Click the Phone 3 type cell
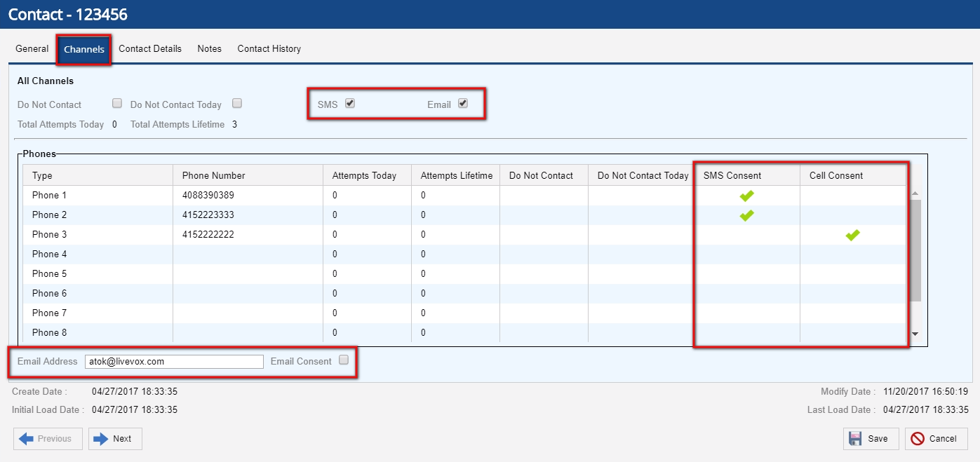 pyautogui.click(x=98, y=235)
